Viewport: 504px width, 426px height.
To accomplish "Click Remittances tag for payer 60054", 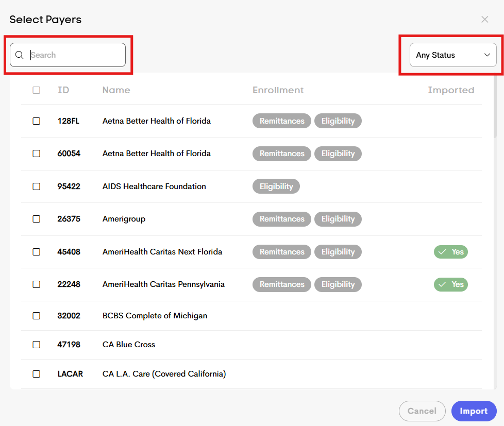I will (282, 154).
